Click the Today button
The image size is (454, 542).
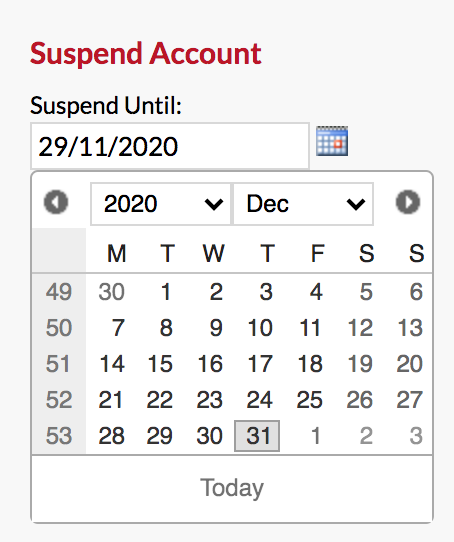click(232, 488)
